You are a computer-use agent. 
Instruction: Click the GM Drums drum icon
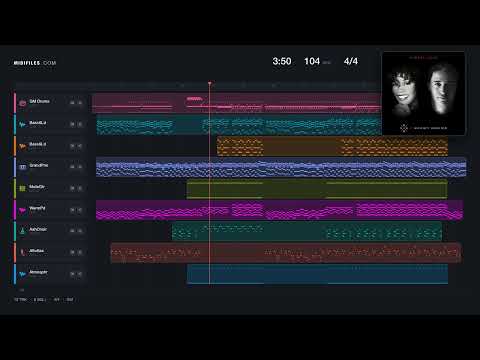[22, 103]
